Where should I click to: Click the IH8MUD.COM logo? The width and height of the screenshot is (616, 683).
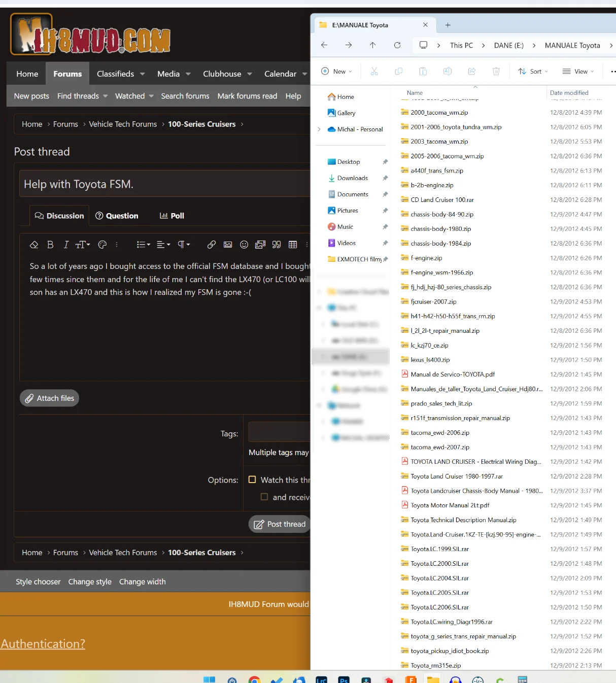[x=90, y=35]
